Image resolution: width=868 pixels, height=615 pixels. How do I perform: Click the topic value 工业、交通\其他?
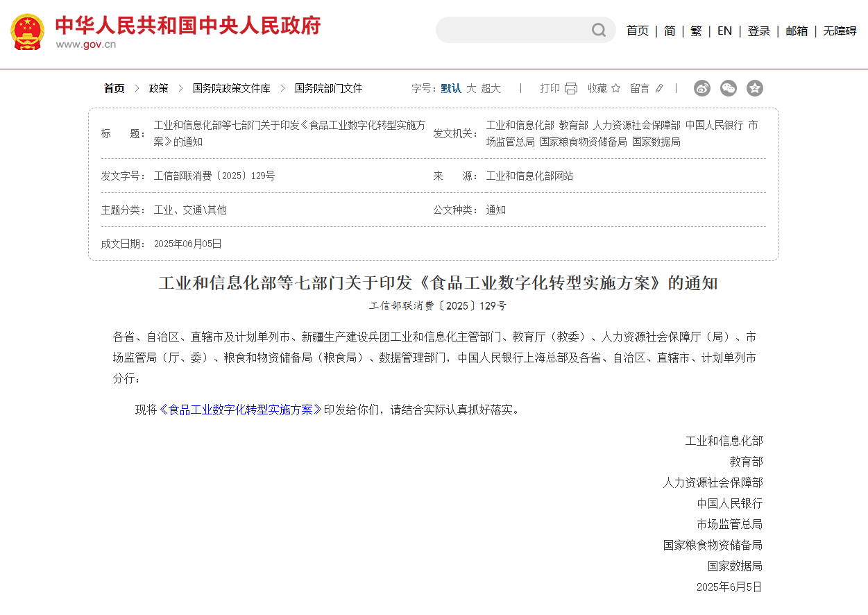[x=190, y=210]
